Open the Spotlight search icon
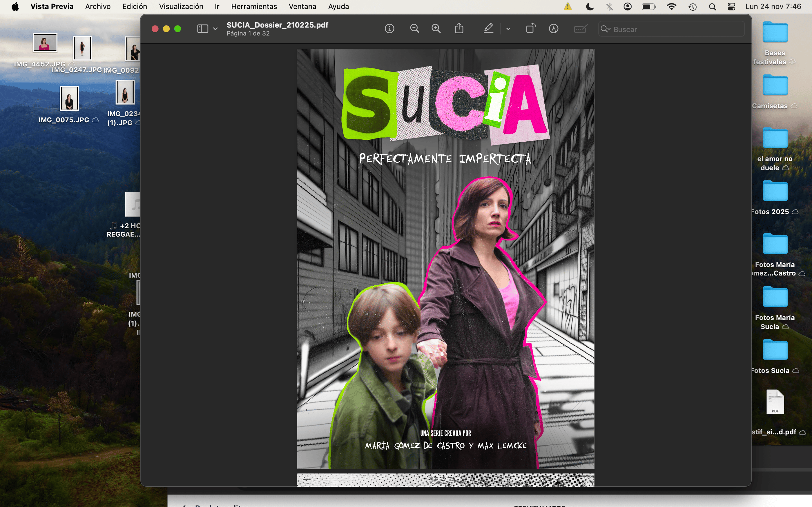The height and width of the screenshot is (507, 812). coord(712,6)
